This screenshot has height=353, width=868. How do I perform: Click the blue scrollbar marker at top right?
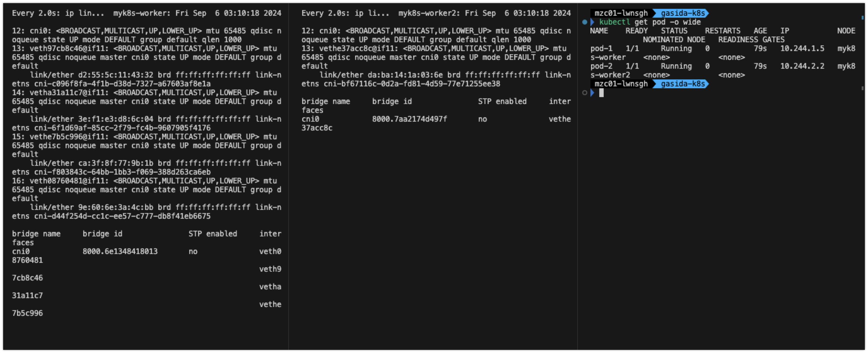863,18
